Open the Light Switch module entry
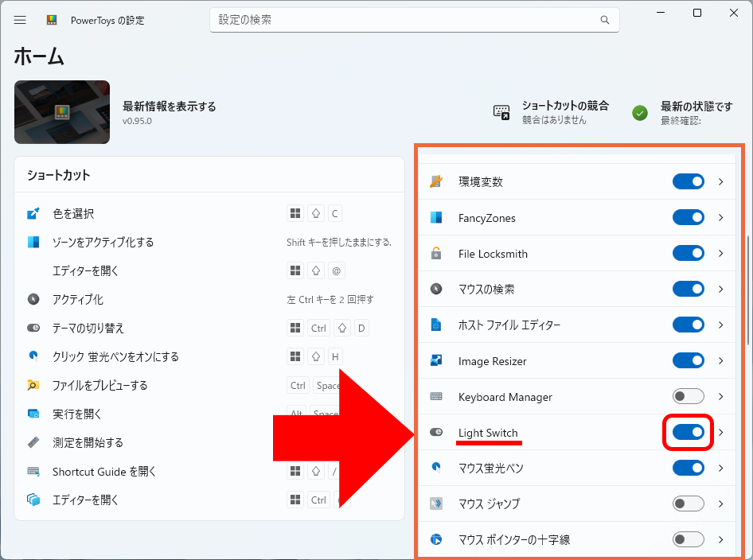753x560 pixels. click(x=488, y=433)
